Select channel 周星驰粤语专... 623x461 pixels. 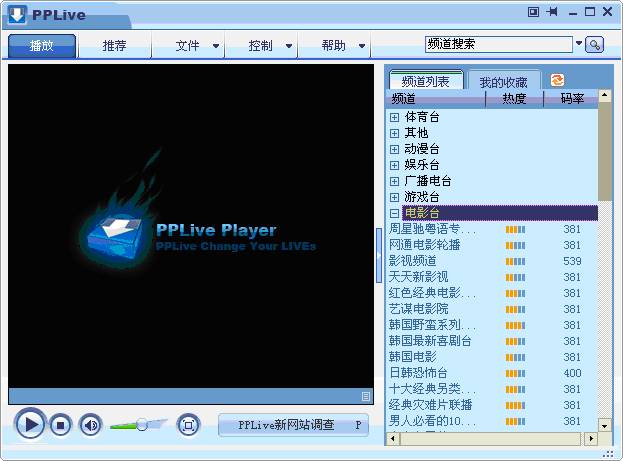(432, 229)
